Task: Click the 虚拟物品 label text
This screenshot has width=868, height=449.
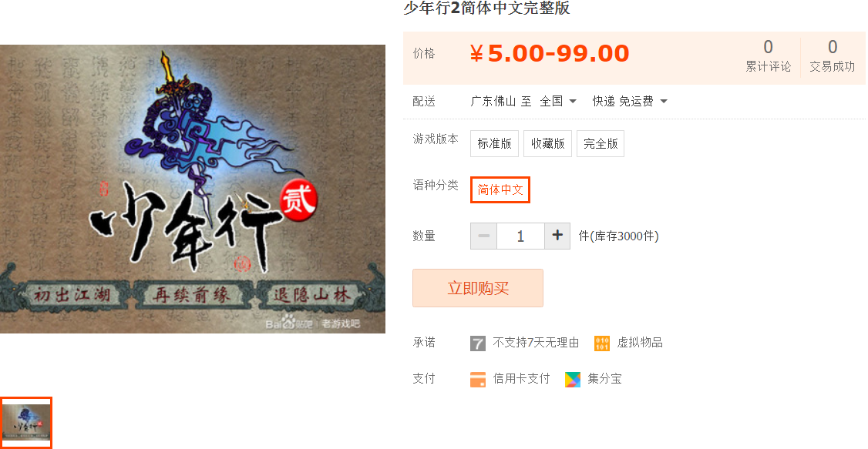Action: point(640,343)
